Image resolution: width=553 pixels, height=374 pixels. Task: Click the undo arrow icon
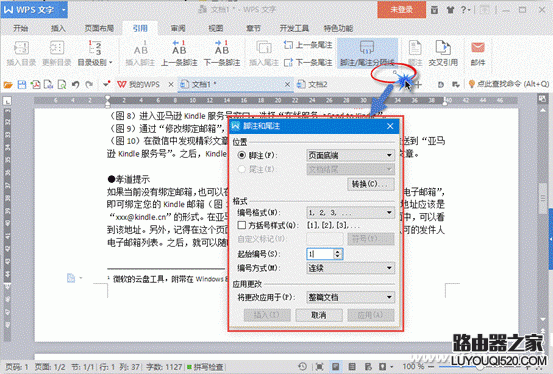point(75,85)
